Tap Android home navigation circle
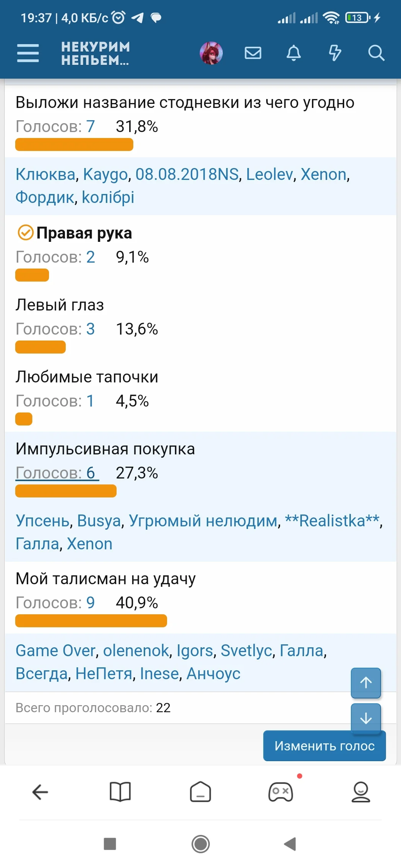The image size is (401, 868). tap(200, 844)
